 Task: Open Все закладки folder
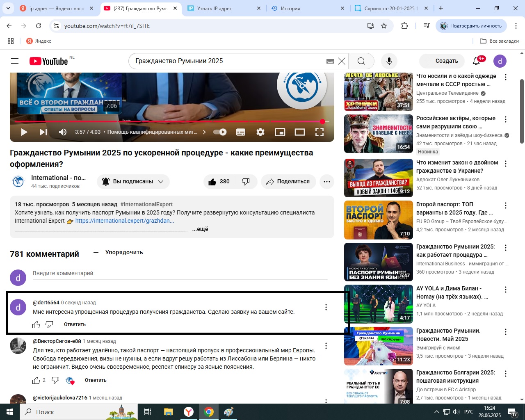click(x=499, y=41)
